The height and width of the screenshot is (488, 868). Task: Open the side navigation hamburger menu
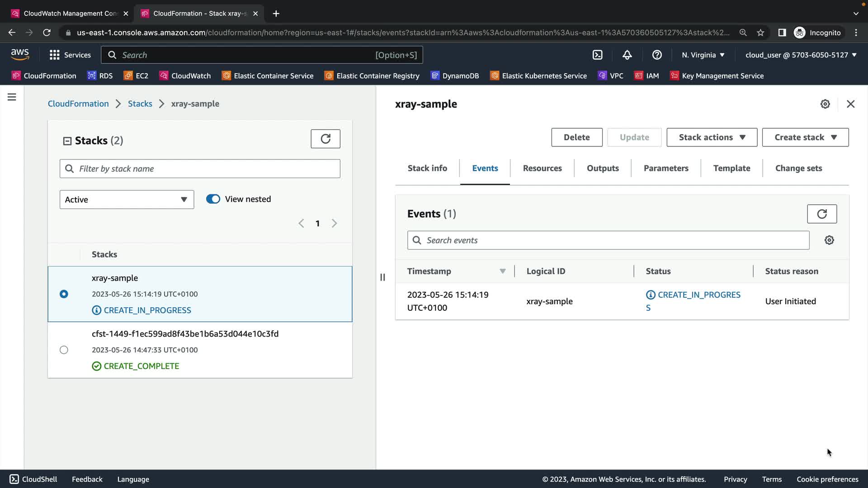click(12, 97)
